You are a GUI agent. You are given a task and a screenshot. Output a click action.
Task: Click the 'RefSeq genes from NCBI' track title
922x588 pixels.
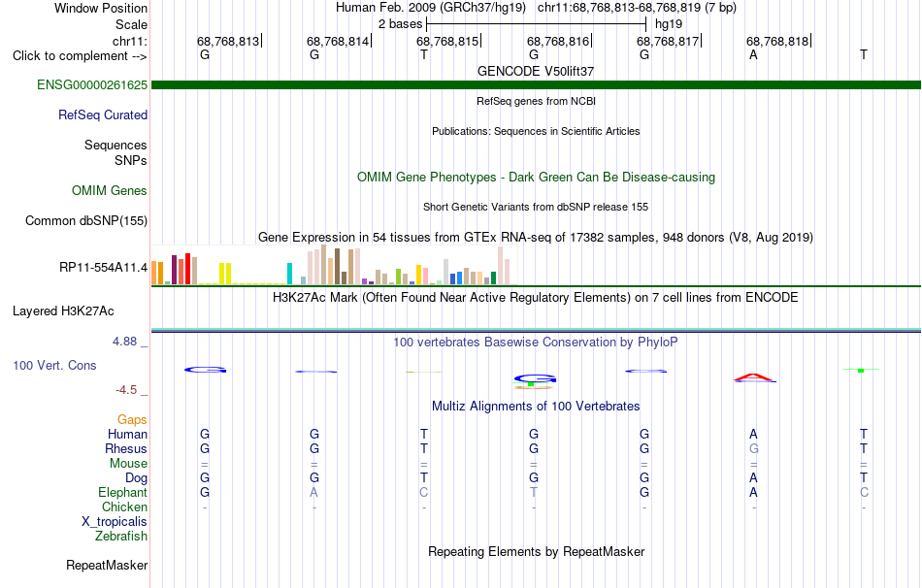click(536, 101)
